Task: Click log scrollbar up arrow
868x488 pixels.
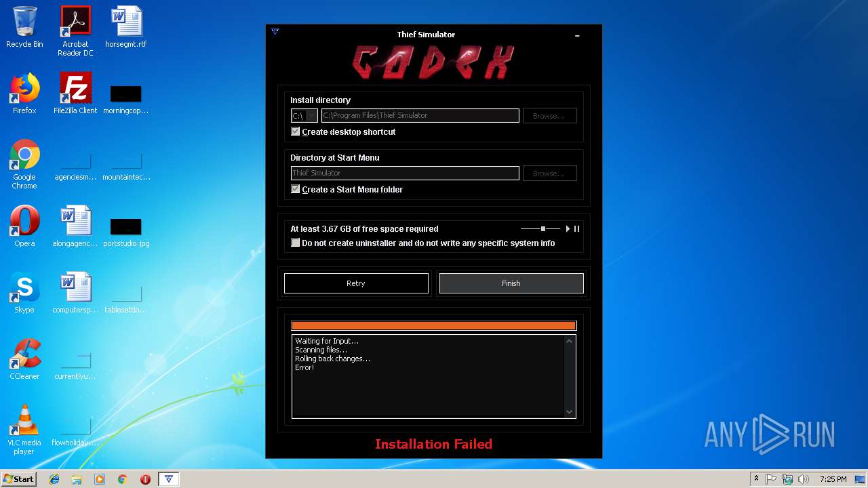Action: point(570,341)
